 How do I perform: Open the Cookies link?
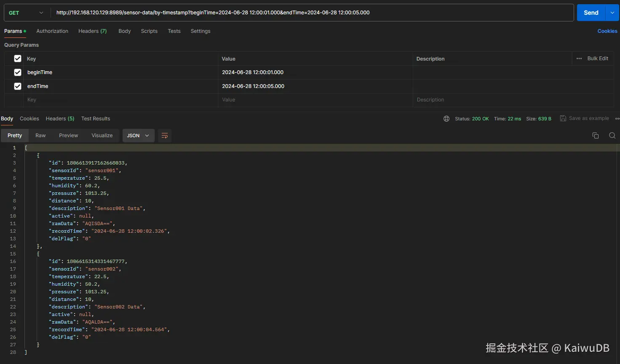coord(607,31)
